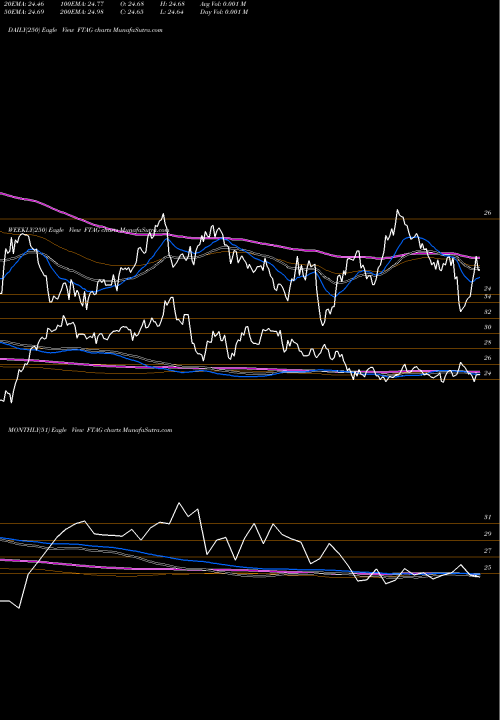Click the '31' monthly axis label
500x720 pixels.
pyautogui.click(x=488, y=517)
